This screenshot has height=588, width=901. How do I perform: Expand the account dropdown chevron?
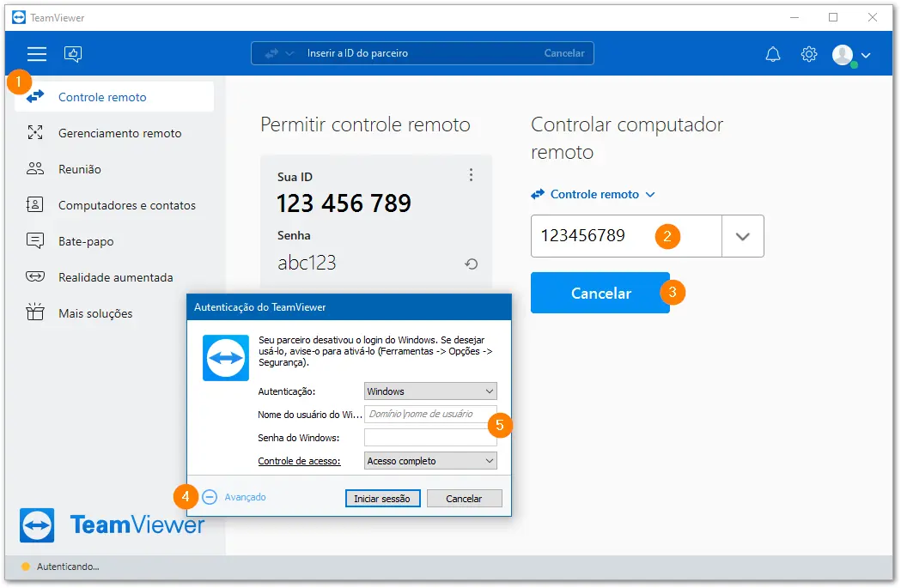click(x=866, y=55)
